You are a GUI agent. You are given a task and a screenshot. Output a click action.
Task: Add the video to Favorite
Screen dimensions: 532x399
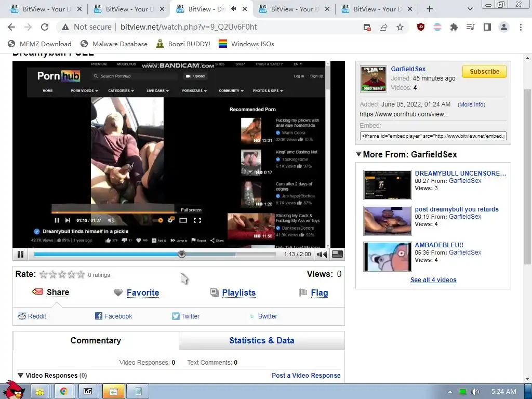pos(143,292)
